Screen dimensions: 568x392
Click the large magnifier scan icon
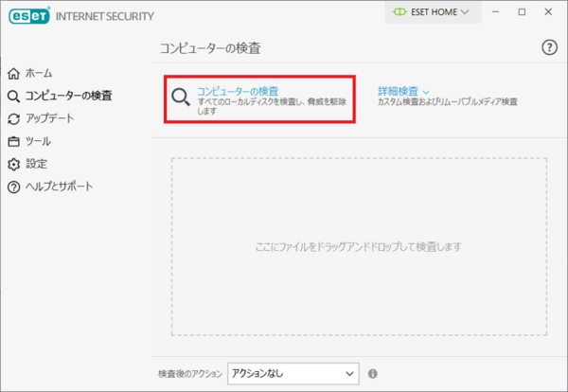tap(181, 98)
